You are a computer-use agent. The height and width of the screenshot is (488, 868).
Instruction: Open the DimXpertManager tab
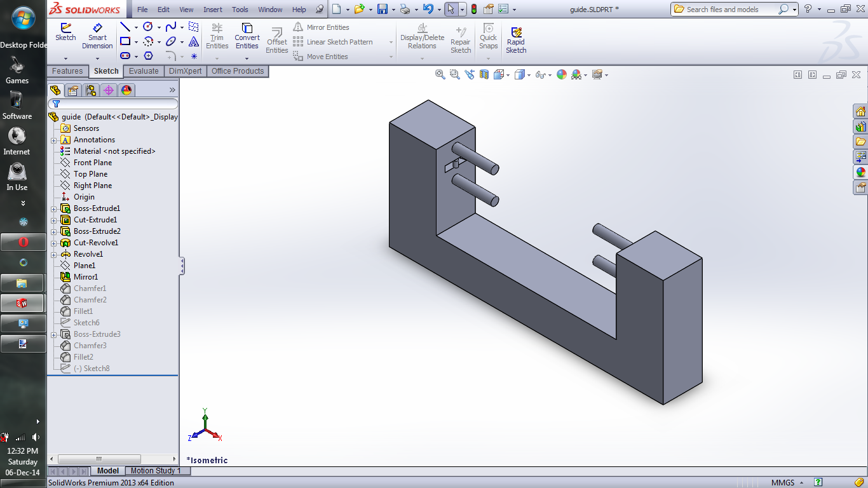(109, 90)
